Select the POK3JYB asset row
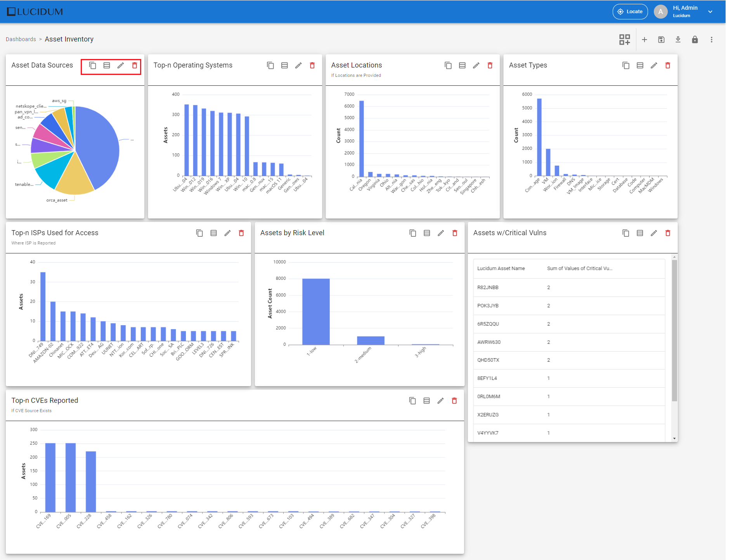The width and height of the screenshot is (745, 560). (x=569, y=306)
